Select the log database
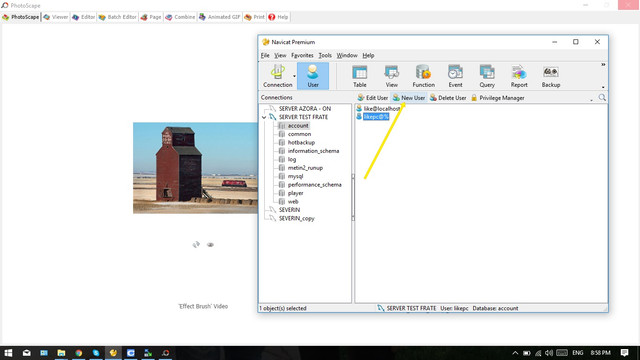 291,160
